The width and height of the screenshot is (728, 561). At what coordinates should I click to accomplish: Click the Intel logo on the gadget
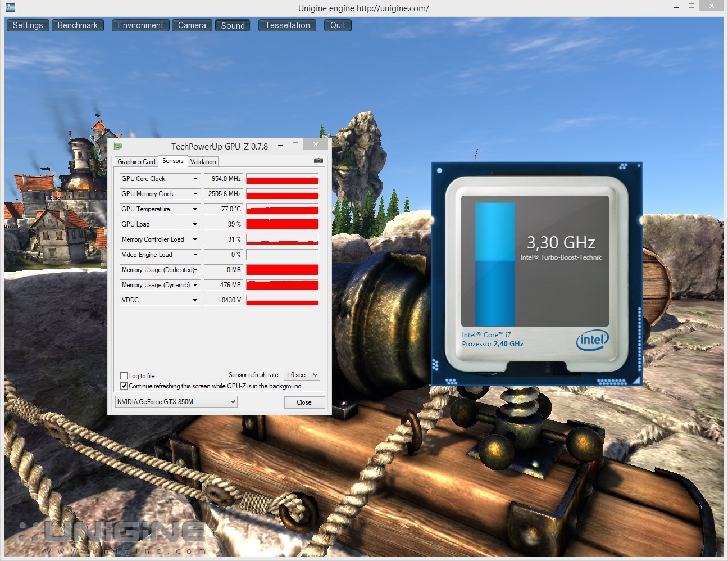[592, 340]
